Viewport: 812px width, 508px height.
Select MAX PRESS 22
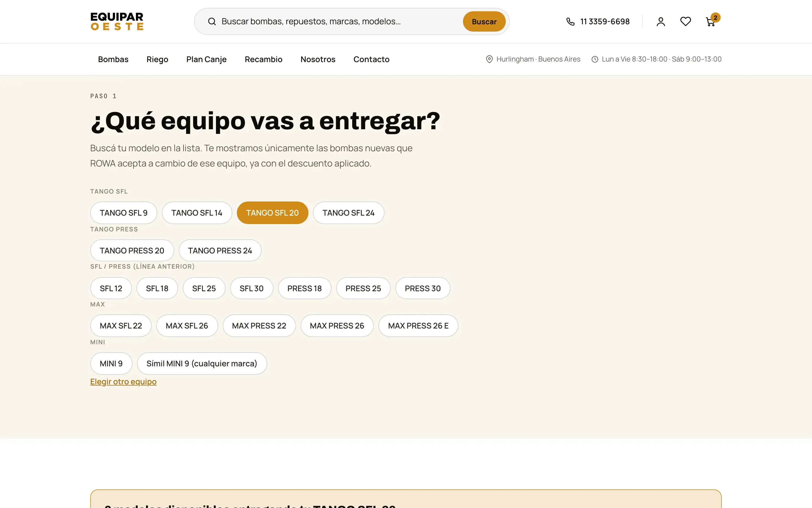coord(259,326)
